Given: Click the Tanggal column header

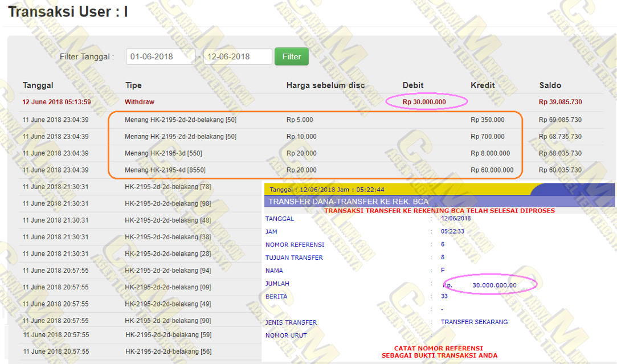Looking at the screenshot, I should coord(38,85).
